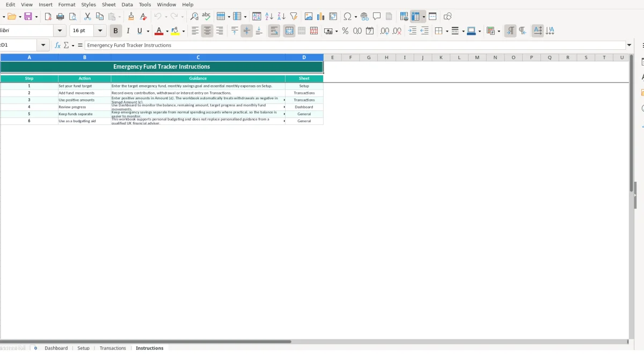Toggle Italic formatting
Image resolution: width=644 pixels, height=362 pixels.
click(x=128, y=31)
